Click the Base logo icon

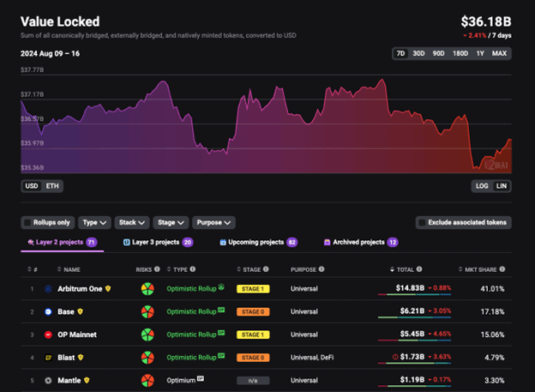[x=48, y=311]
